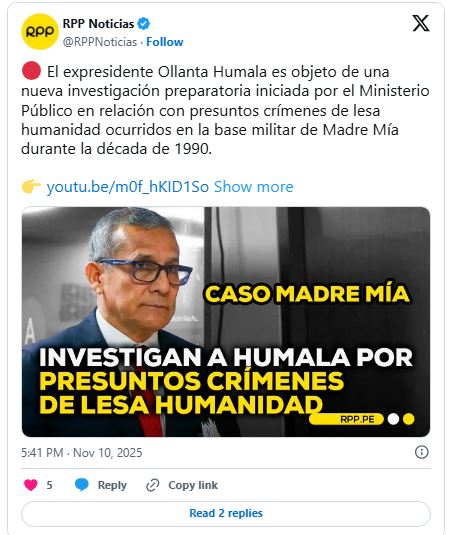Open the RPP Noticias display name
Screen dimensions: 463x535
(x=98, y=24)
